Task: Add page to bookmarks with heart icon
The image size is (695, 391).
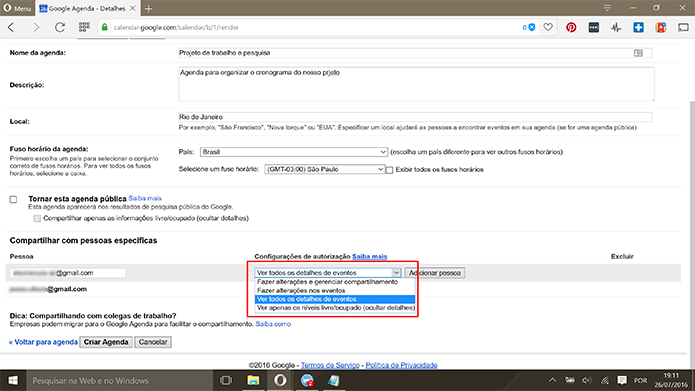Action: click(548, 27)
